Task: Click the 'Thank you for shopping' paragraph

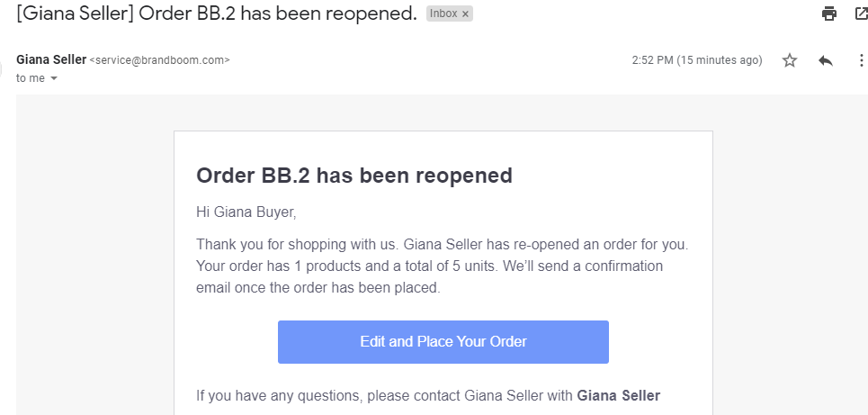Action: coord(443,266)
